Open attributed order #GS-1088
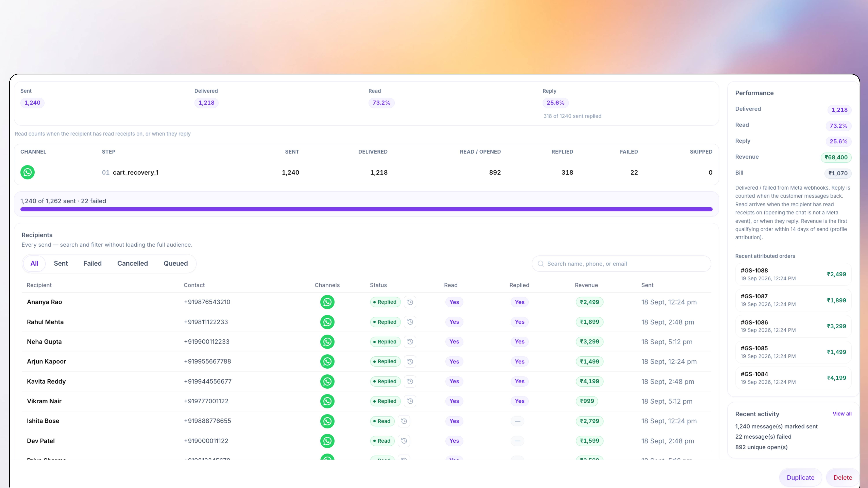 click(x=793, y=274)
